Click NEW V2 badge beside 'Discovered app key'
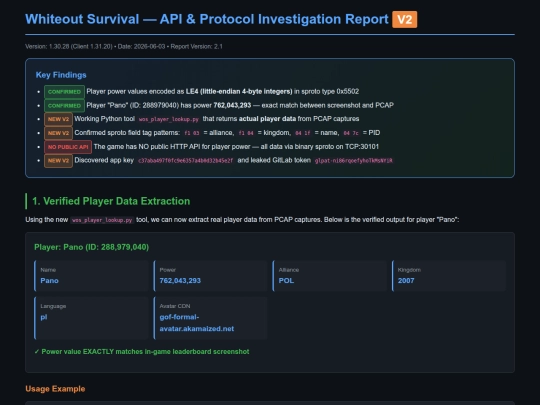540x405 pixels. (58, 160)
